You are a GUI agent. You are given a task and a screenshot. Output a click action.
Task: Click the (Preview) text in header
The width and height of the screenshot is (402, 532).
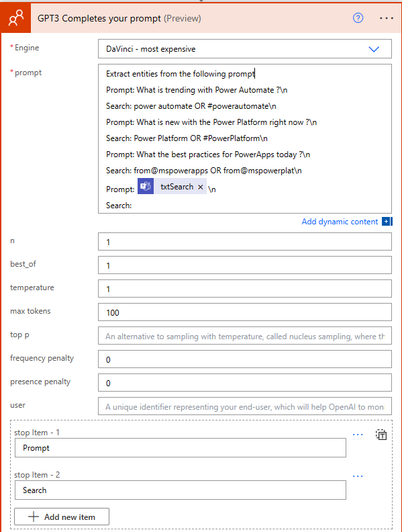click(183, 18)
